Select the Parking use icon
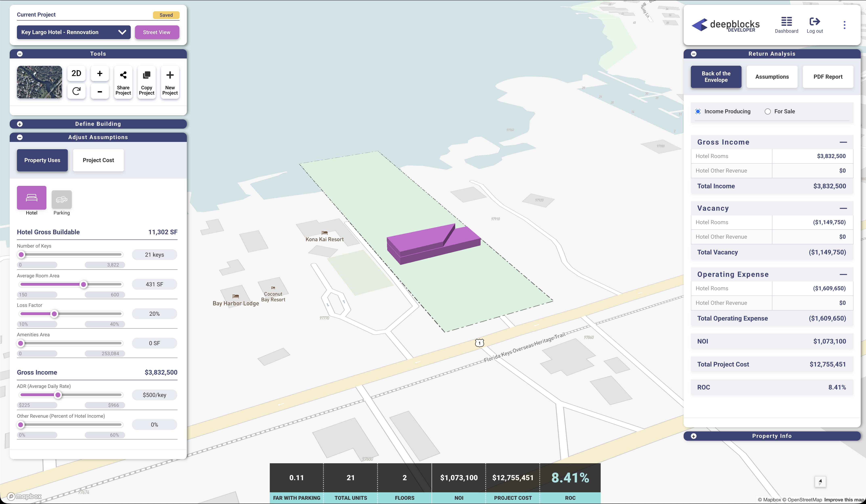This screenshot has width=866, height=504. (62, 199)
